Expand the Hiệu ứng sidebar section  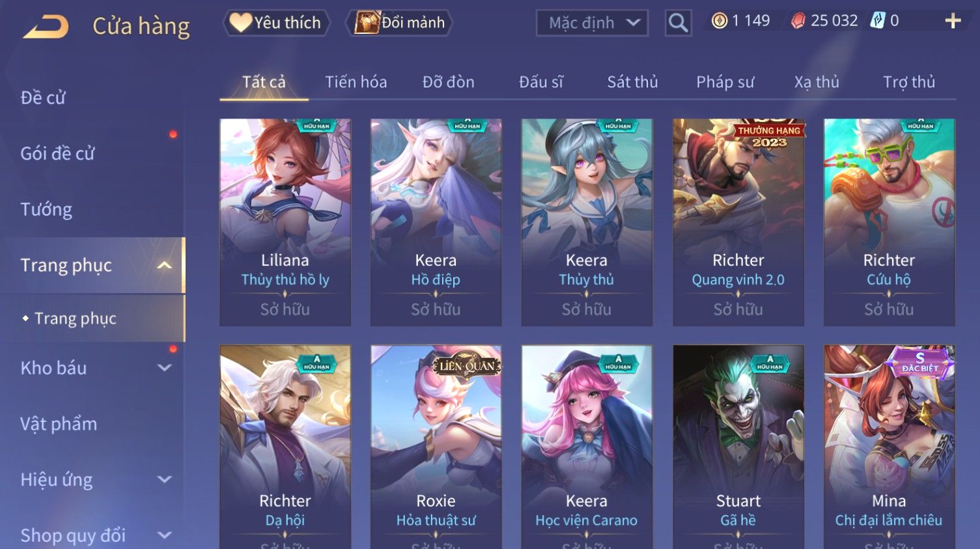point(165,479)
